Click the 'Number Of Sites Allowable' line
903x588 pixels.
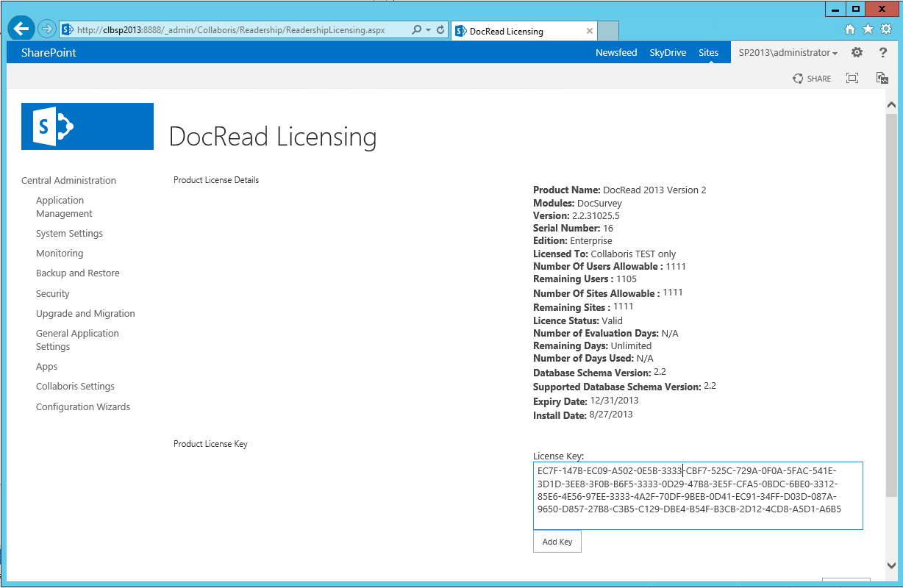pyautogui.click(x=608, y=293)
